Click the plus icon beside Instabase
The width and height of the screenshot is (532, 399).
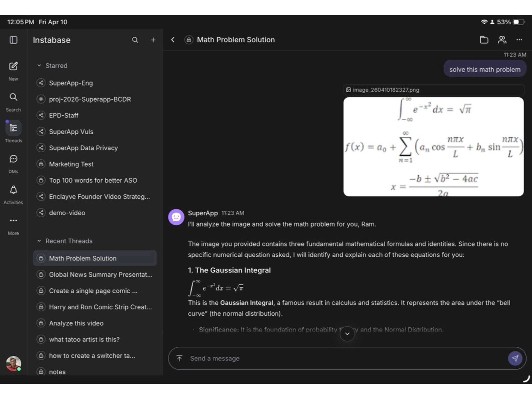click(153, 40)
